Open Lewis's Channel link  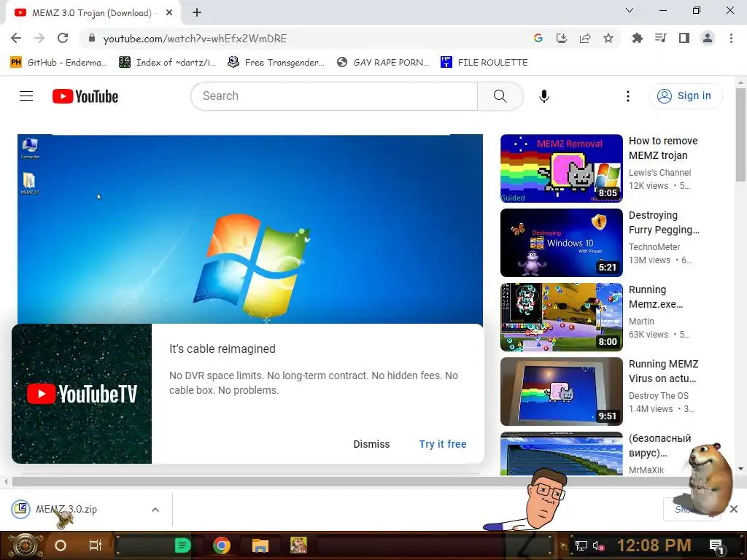tap(659, 173)
